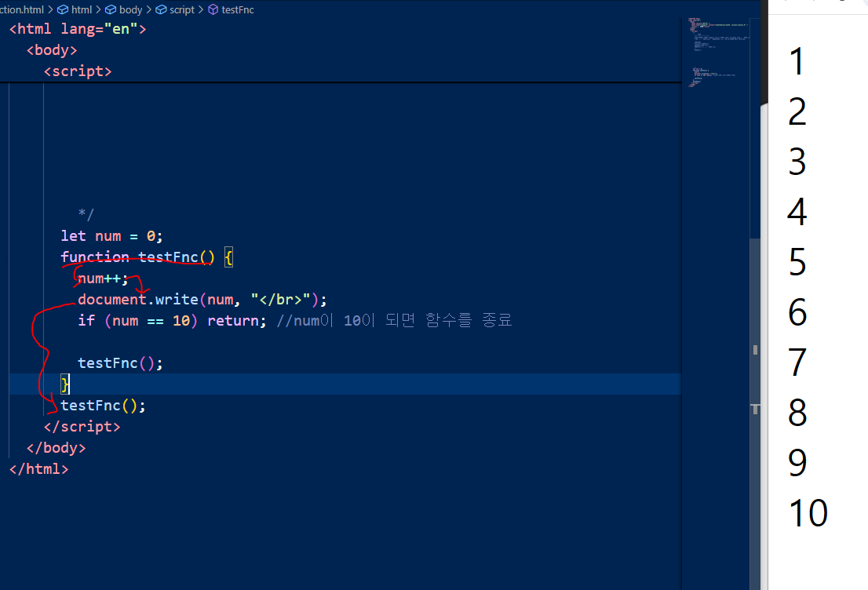Click the 'num++;' line
Viewport: 868px width, 590px height.
pyautogui.click(x=103, y=279)
